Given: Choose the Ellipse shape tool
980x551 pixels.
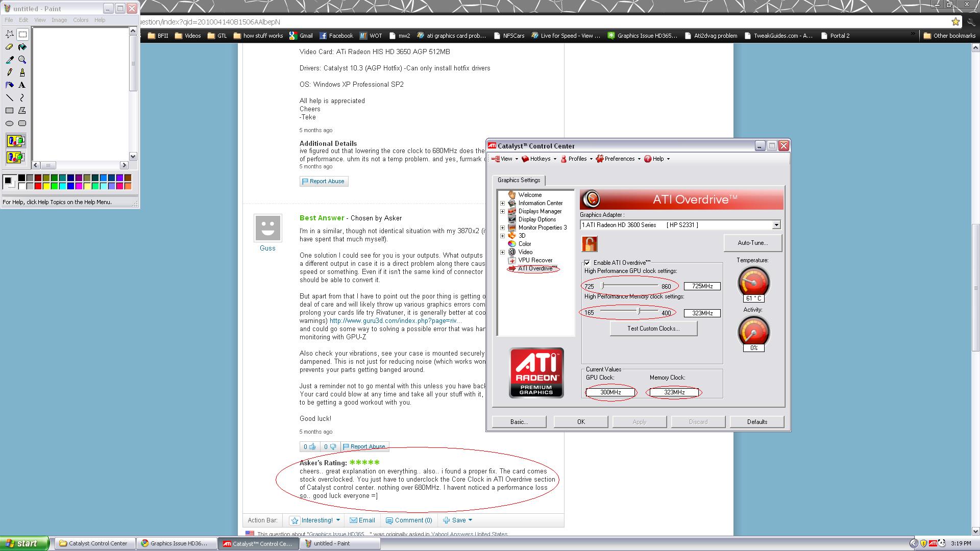Looking at the screenshot, I should coord(9,123).
